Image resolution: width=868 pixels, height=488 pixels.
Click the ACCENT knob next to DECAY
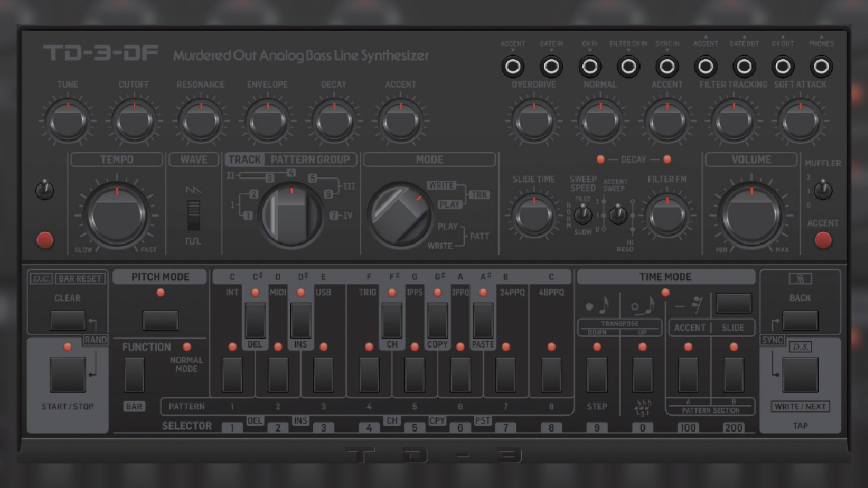tap(401, 121)
